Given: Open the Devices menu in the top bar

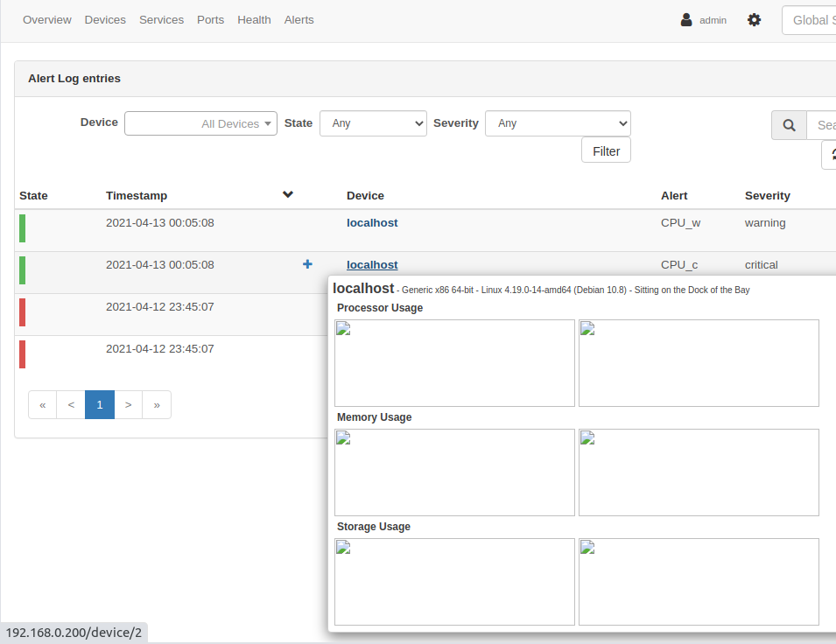Looking at the screenshot, I should coord(105,19).
